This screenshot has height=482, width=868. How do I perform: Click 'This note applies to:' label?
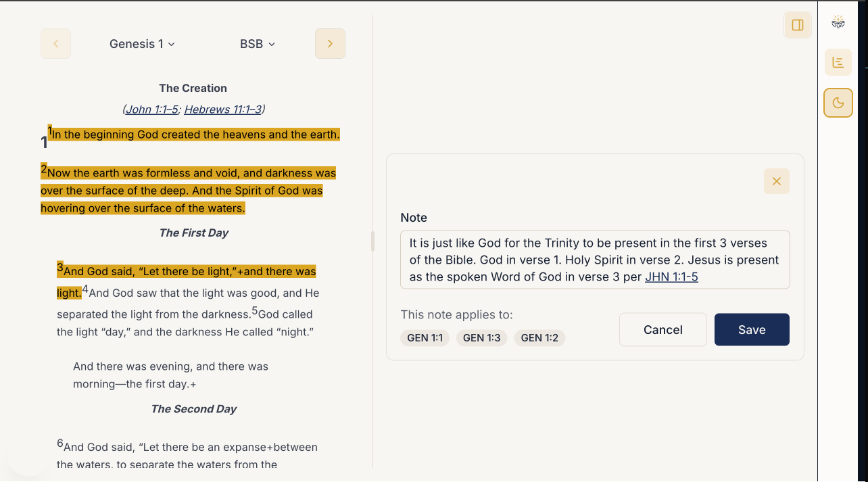(456, 314)
